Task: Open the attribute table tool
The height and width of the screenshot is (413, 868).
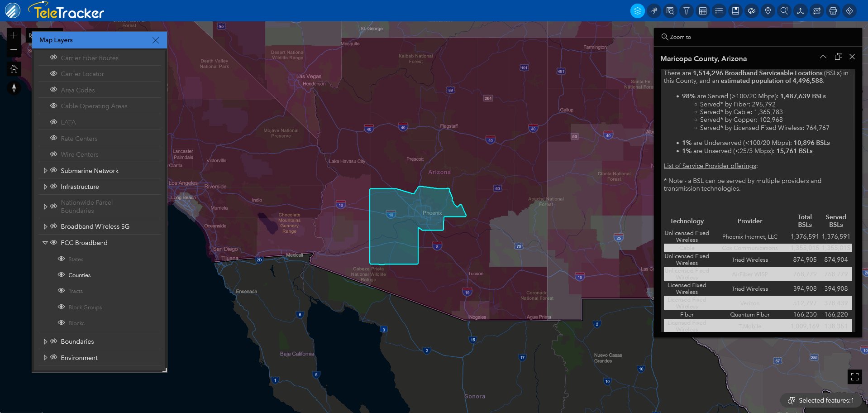Action: (703, 10)
